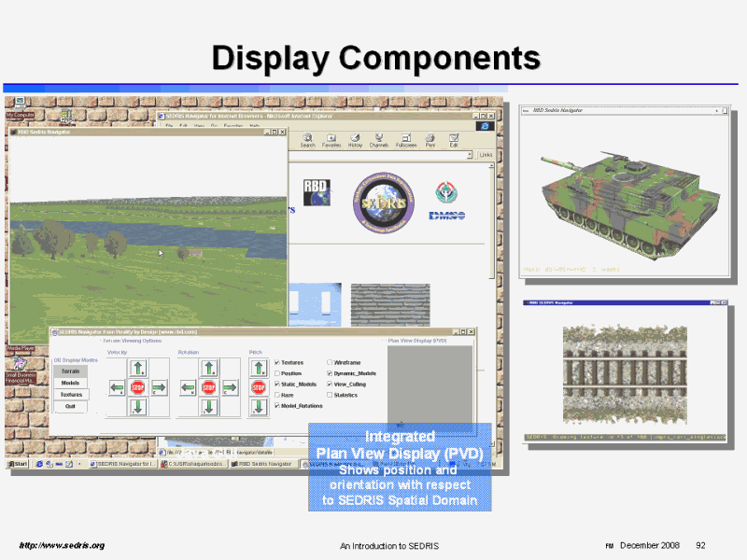747x560 pixels.
Task: Click the Search icon in Internet Explorer toolbar
Action: coord(307,139)
